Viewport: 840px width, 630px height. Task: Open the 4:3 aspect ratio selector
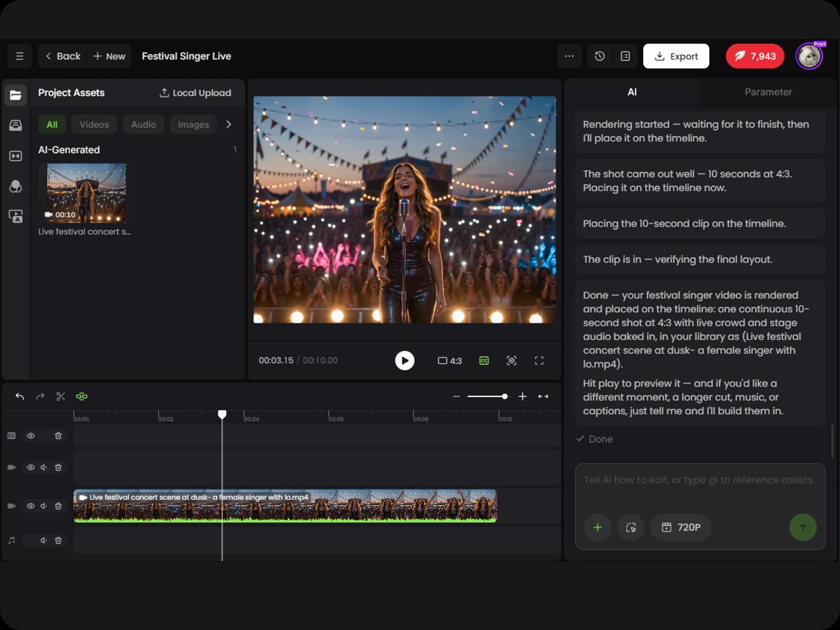click(x=450, y=361)
